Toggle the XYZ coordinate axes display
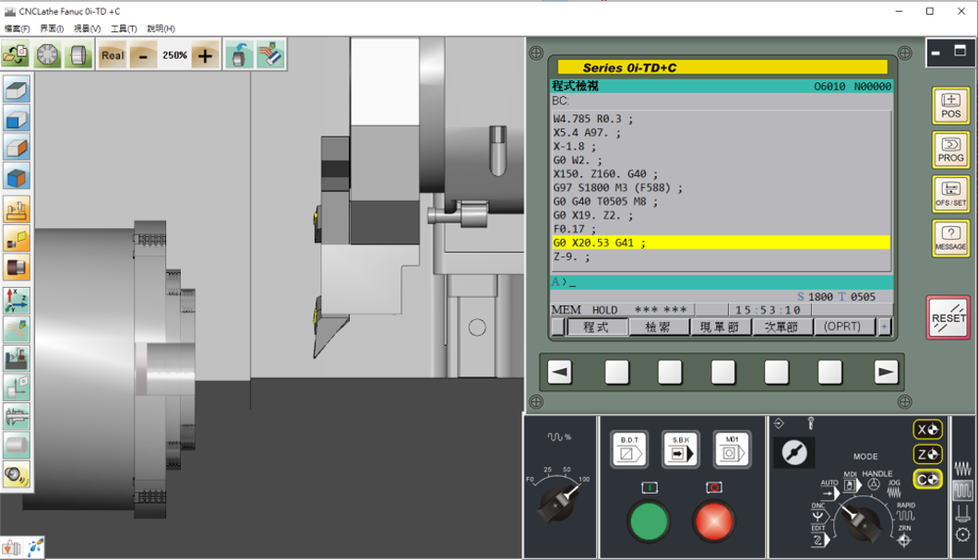Image resolution: width=978 pixels, height=560 pixels. 17,301
